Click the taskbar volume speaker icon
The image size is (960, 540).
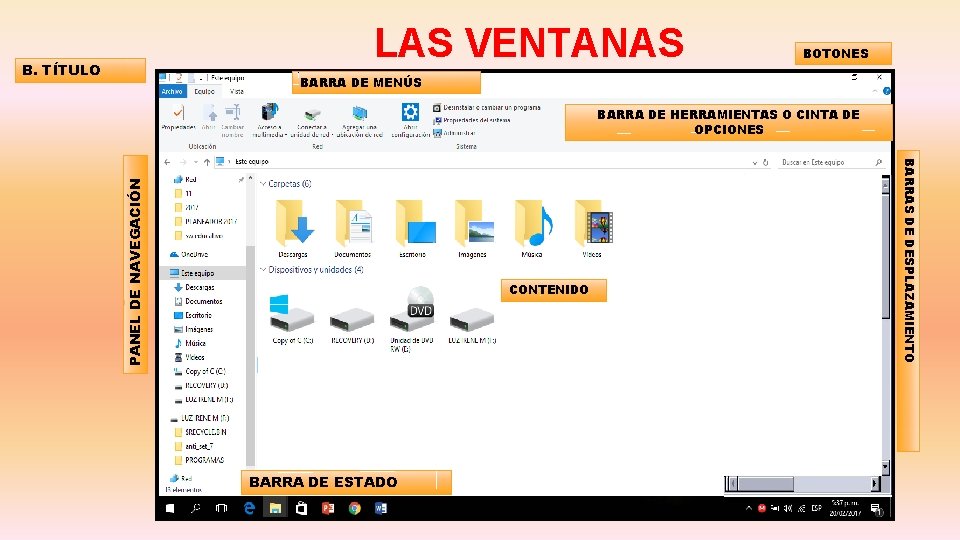coord(788,508)
